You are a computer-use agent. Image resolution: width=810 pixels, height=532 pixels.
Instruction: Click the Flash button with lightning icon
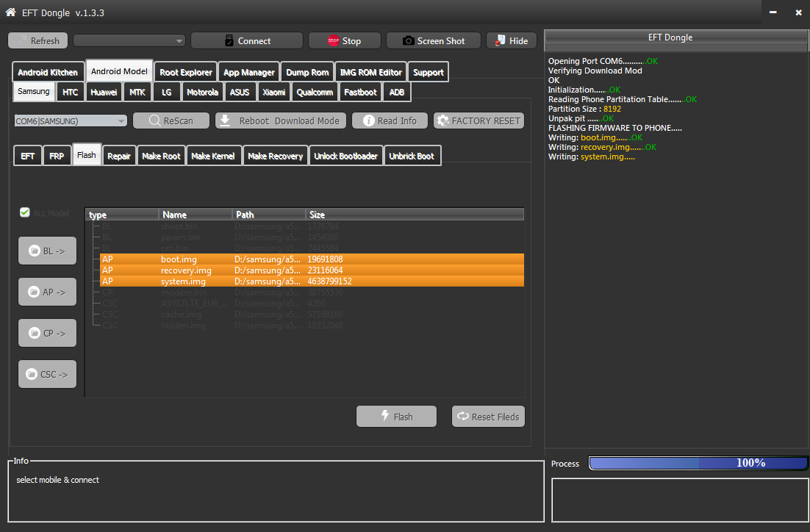coord(396,417)
